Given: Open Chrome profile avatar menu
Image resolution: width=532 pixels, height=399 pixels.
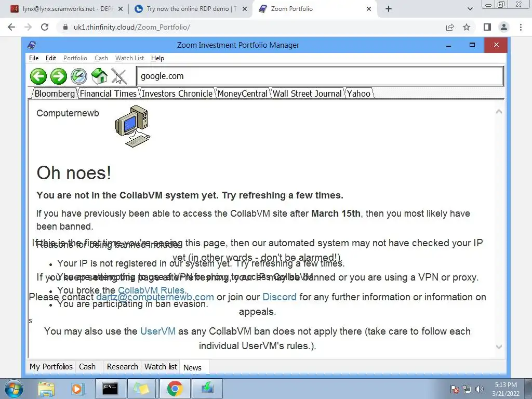Looking at the screenshot, I should (x=504, y=27).
